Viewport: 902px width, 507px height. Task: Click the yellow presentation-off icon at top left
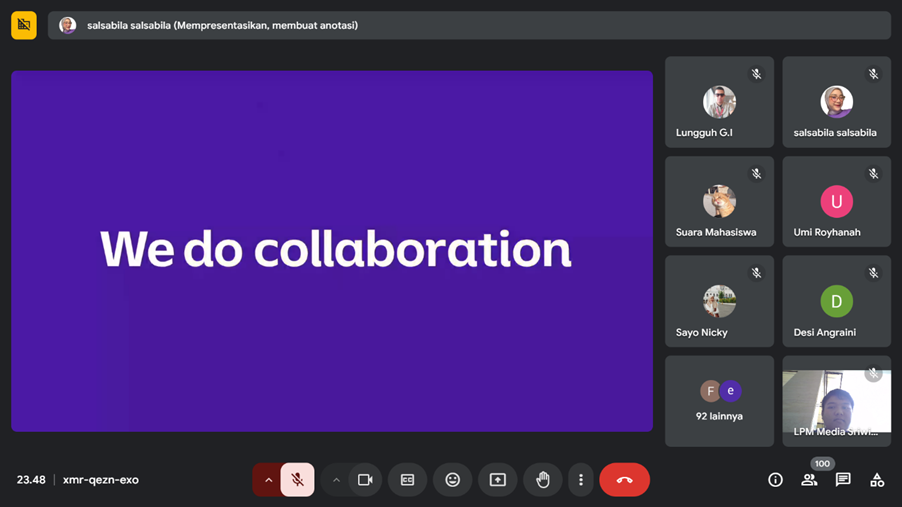24,25
